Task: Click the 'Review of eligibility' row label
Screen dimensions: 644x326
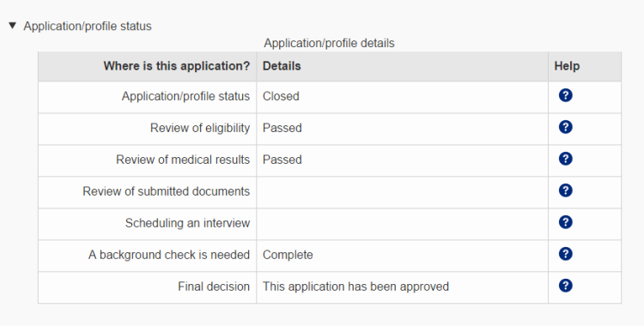Action: pyautogui.click(x=200, y=128)
